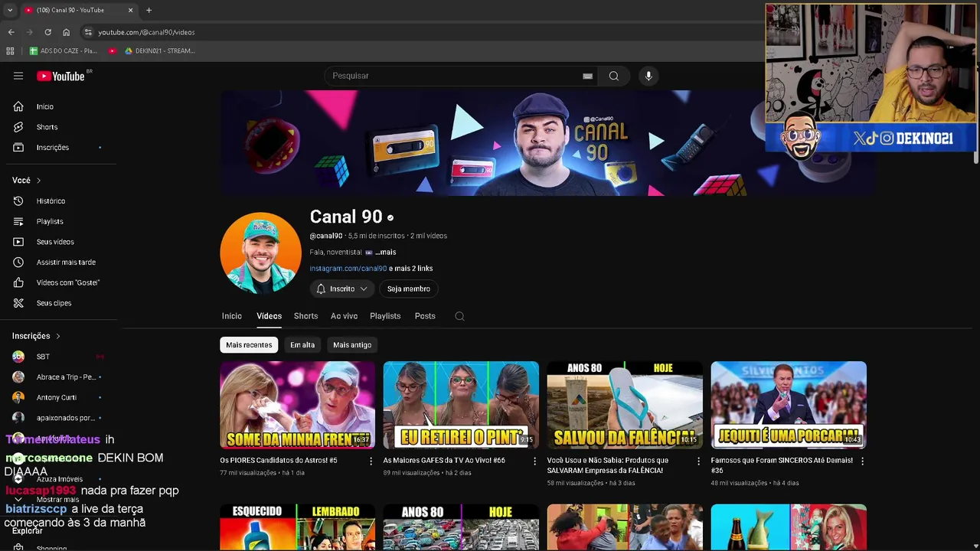Open the browser home page
The image size is (980, 551).
pos(66,32)
